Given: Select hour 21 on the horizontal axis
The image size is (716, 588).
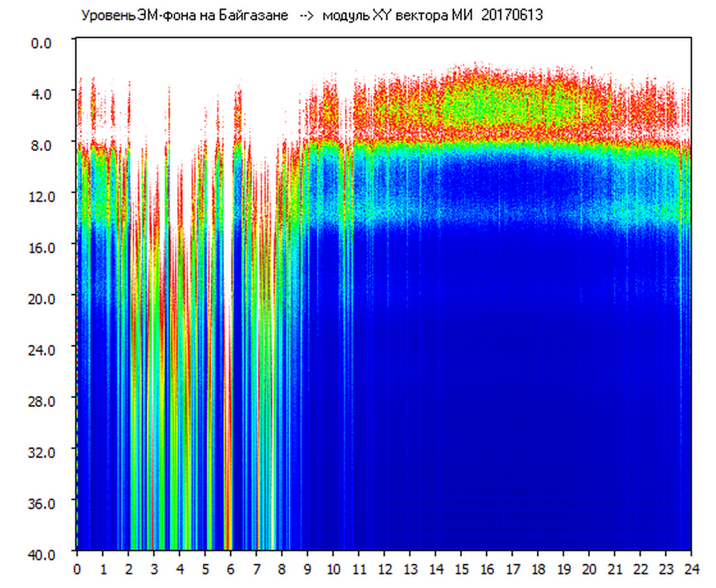Looking at the screenshot, I should pyautogui.click(x=615, y=569).
